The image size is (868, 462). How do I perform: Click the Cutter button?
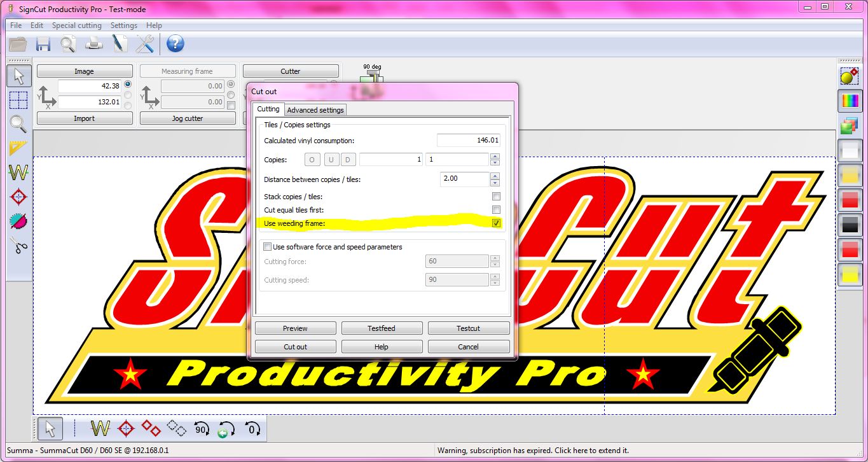pyautogui.click(x=290, y=71)
